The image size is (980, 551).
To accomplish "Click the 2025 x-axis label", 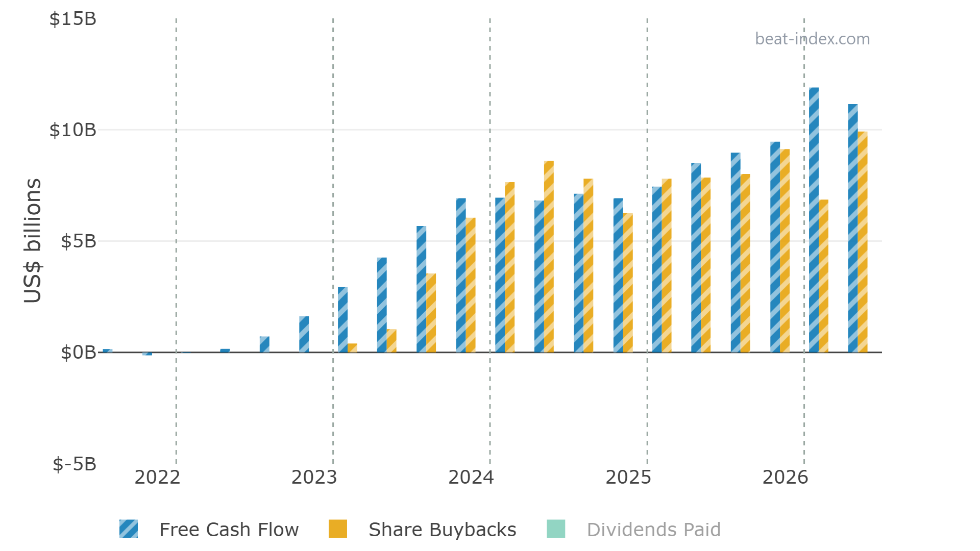I will (x=628, y=478).
